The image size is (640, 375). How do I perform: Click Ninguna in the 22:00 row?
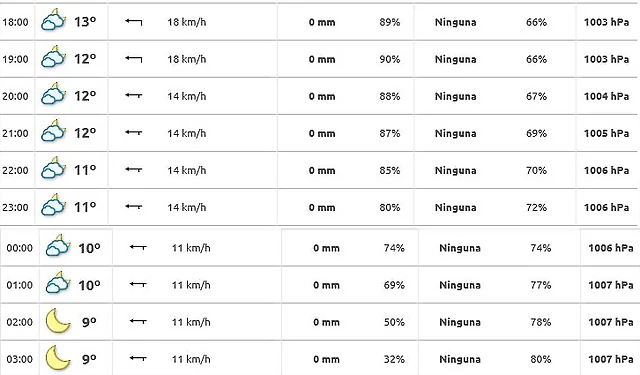(x=456, y=170)
